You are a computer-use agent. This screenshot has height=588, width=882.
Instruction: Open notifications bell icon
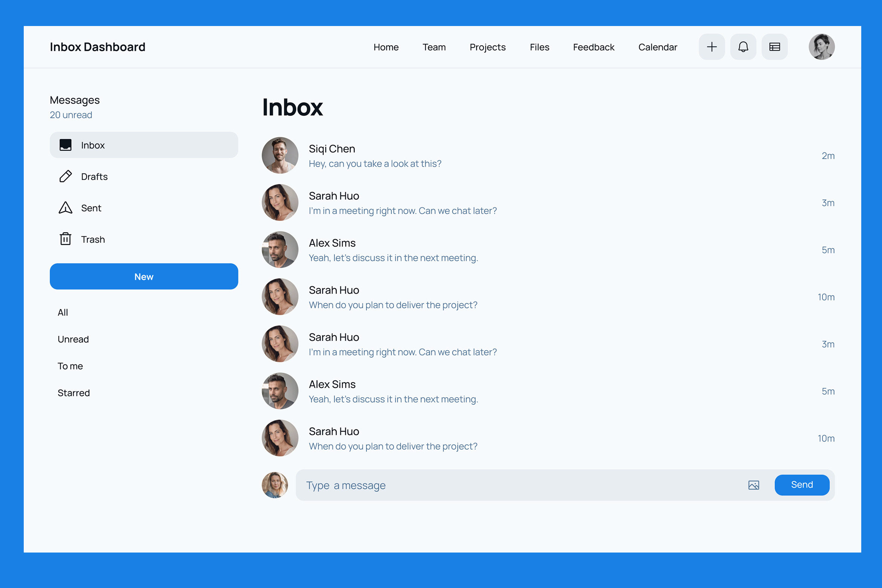tap(743, 47)
